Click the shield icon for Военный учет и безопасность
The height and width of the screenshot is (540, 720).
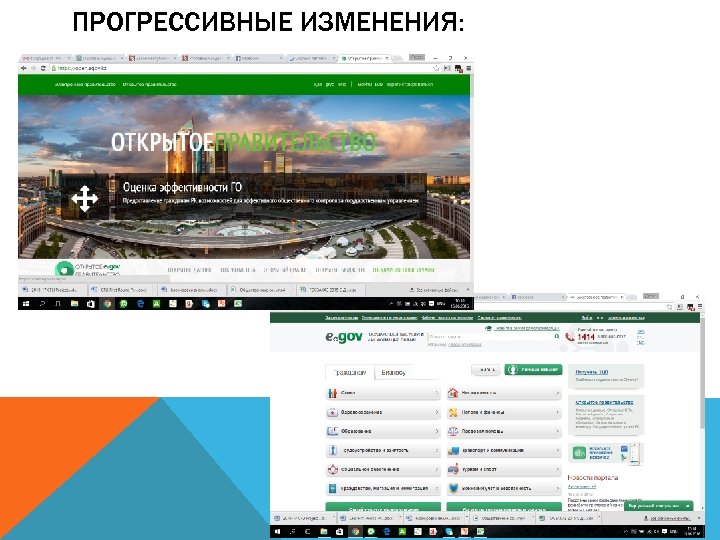click(x=453, y=489)
